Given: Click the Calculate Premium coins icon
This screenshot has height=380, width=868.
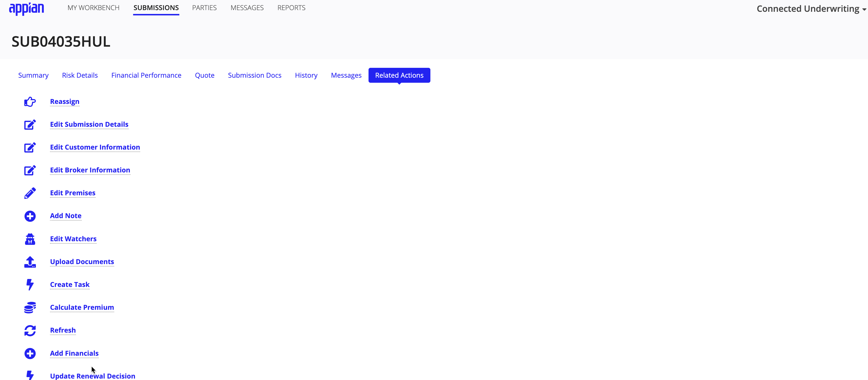Looking at the screenshot, I should (30, 308).
